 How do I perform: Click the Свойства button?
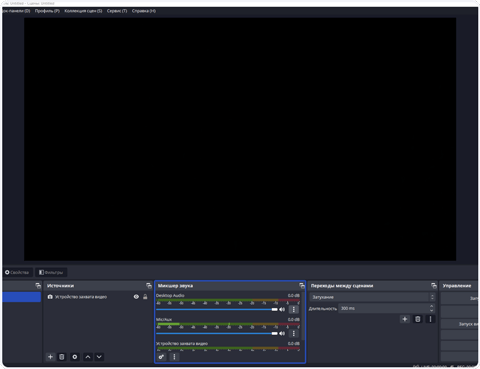(17, 272)
